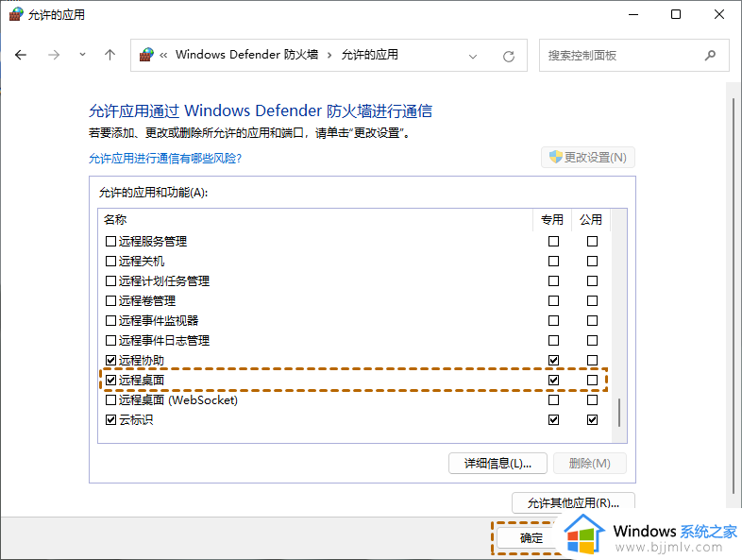
Task: Enable 公用 checkbox for 远程桌面
Action: click(x=593, y=381)
